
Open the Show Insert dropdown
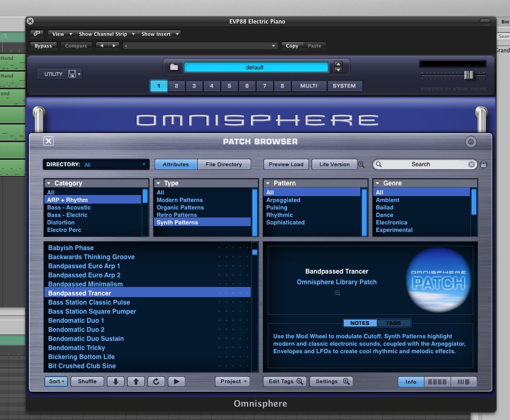159,34
